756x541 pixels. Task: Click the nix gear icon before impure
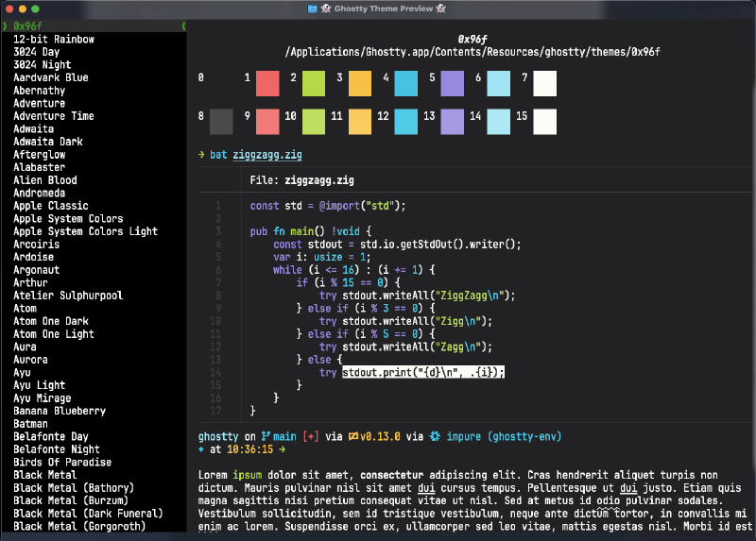[x=435, y=436]
